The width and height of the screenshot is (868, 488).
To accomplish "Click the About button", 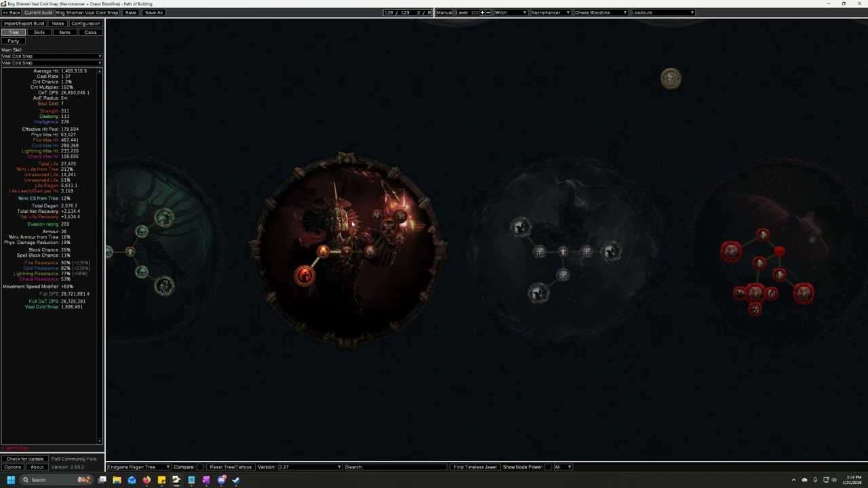I will tap(37, 467).
